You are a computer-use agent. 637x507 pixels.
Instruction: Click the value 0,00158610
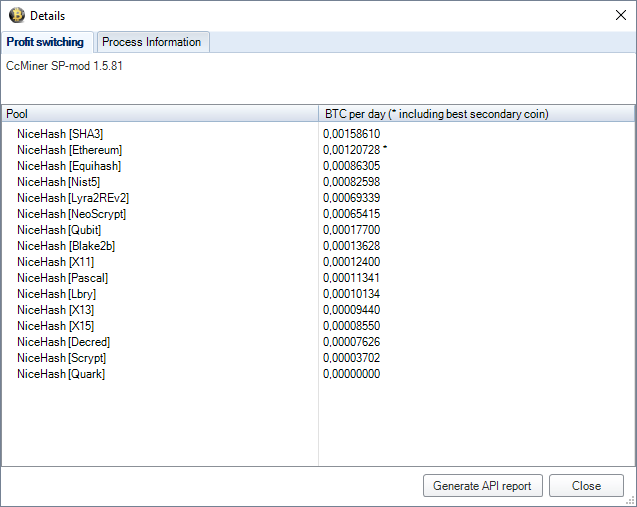point(351,134)
